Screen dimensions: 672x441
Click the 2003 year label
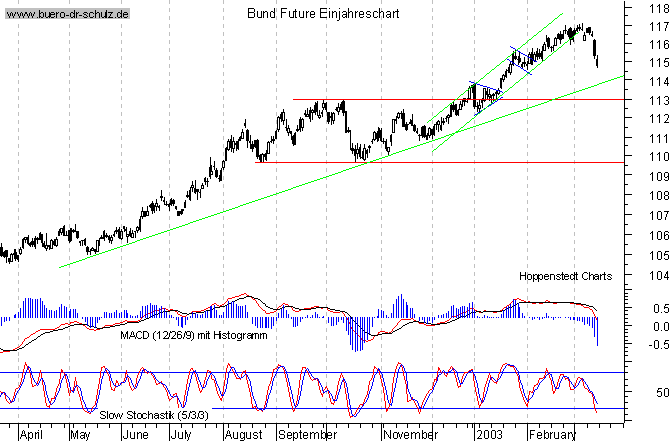pos(489,435)
